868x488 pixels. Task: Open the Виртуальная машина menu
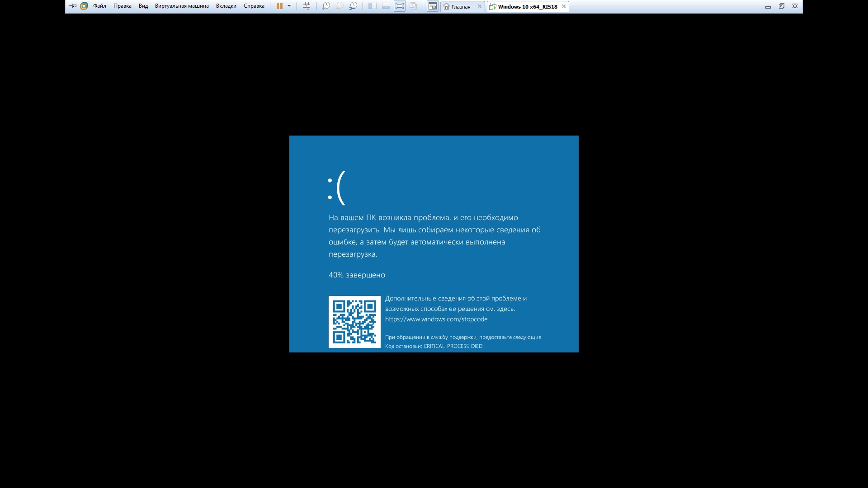(x=182, y=6)
